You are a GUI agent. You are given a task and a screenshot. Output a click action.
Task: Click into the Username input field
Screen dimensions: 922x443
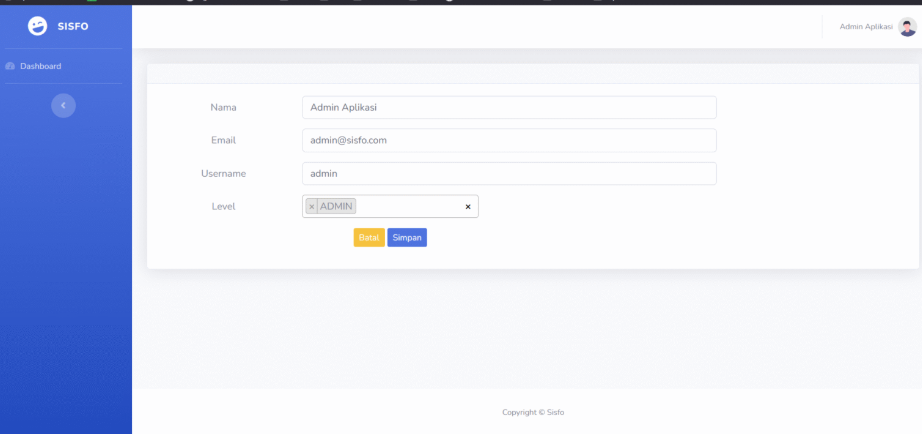509,174
